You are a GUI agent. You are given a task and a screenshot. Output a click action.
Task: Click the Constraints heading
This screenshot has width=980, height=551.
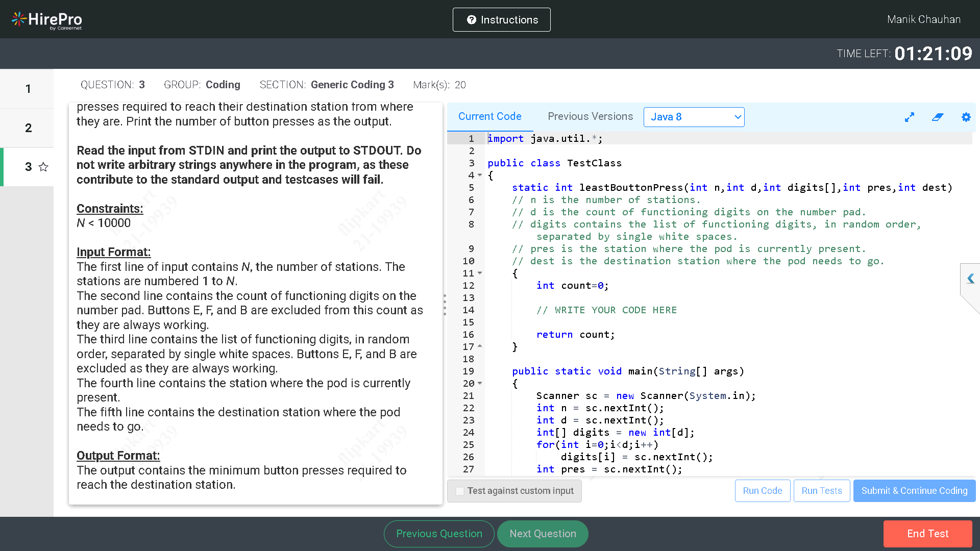pos(110,209)
